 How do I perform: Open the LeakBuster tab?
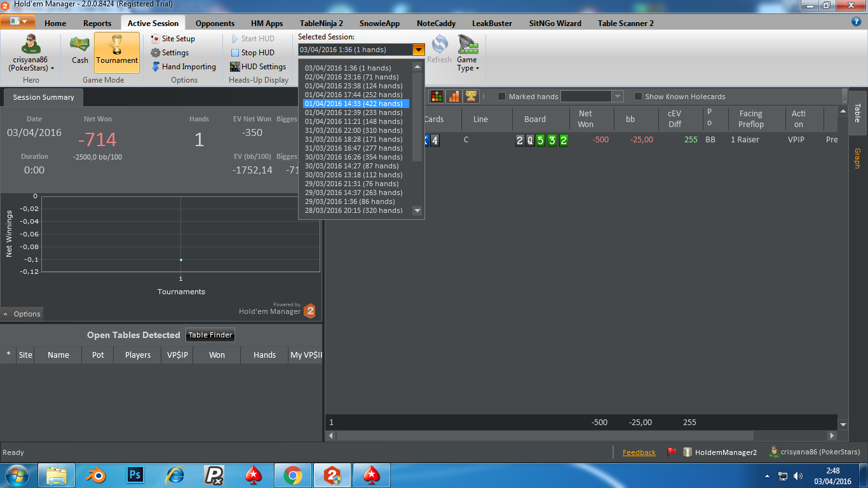tap(492, 24)
